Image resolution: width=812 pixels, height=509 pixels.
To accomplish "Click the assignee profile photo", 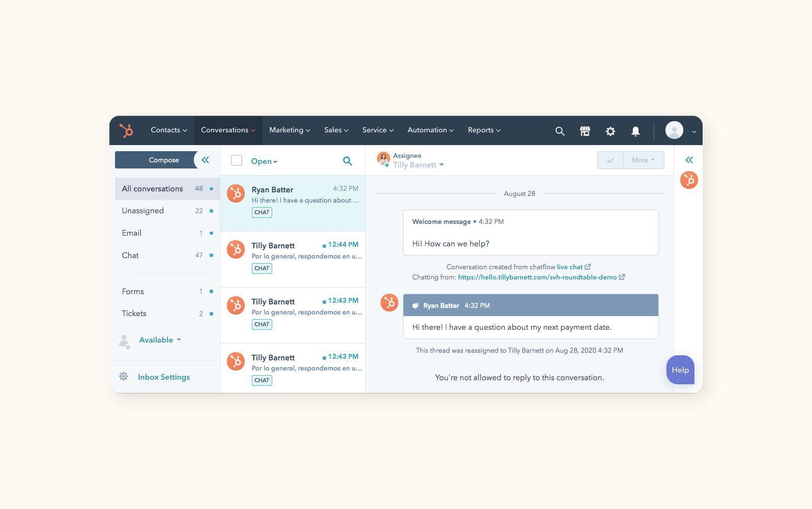I will click(x=383, y=159).
